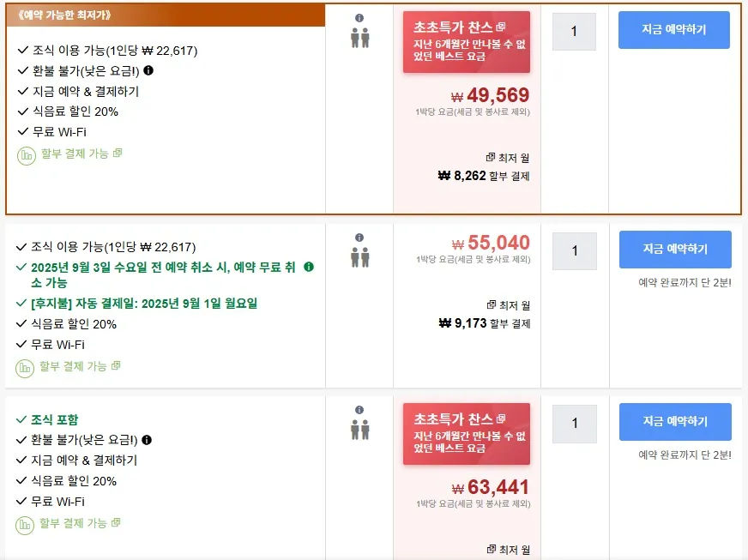Open 최저 월 link above ₩8,262 installment
Screen dimensions: 748x560
tap(508, 158)
